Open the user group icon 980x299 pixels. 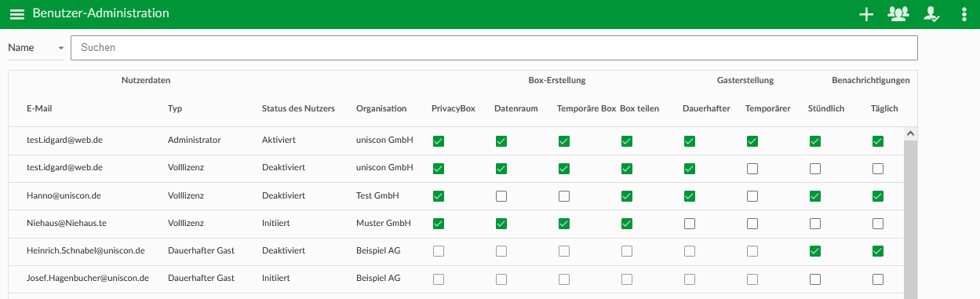pyautogui.click(x=898, y=13)
